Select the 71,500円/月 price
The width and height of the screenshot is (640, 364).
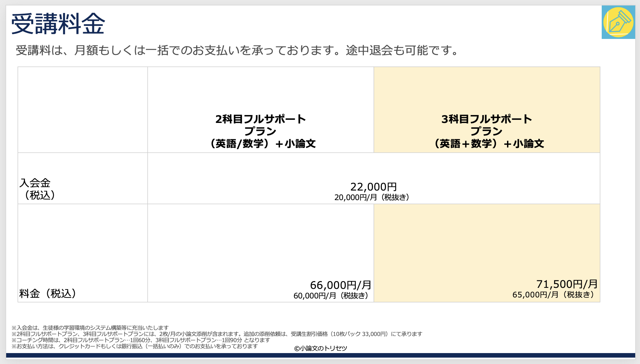[x=567, y=284]
